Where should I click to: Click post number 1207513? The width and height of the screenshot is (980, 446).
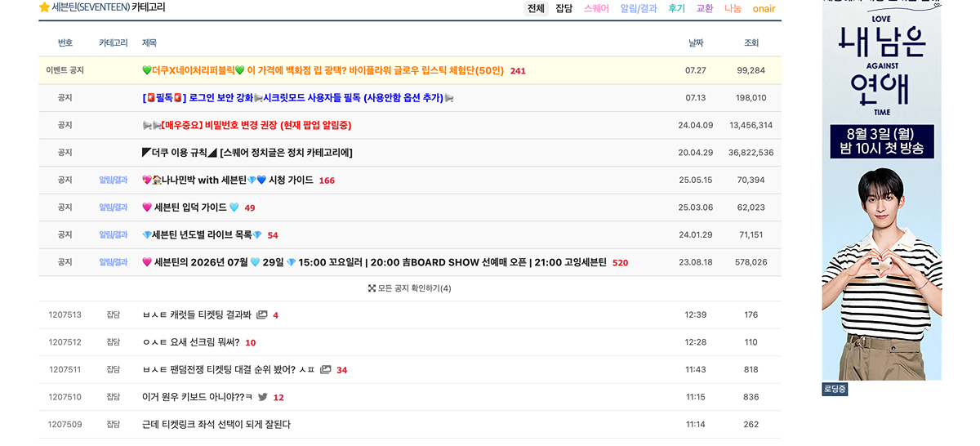pos(65,314)
